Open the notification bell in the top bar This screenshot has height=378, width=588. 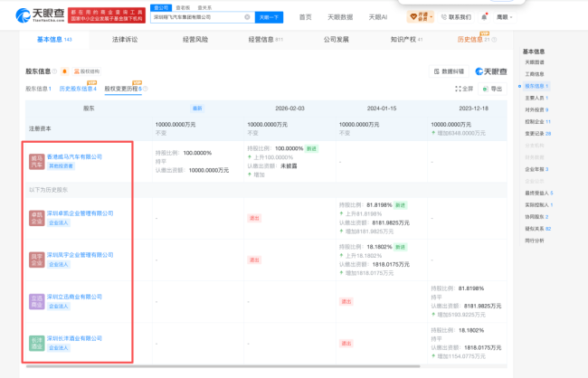point(484,17)
